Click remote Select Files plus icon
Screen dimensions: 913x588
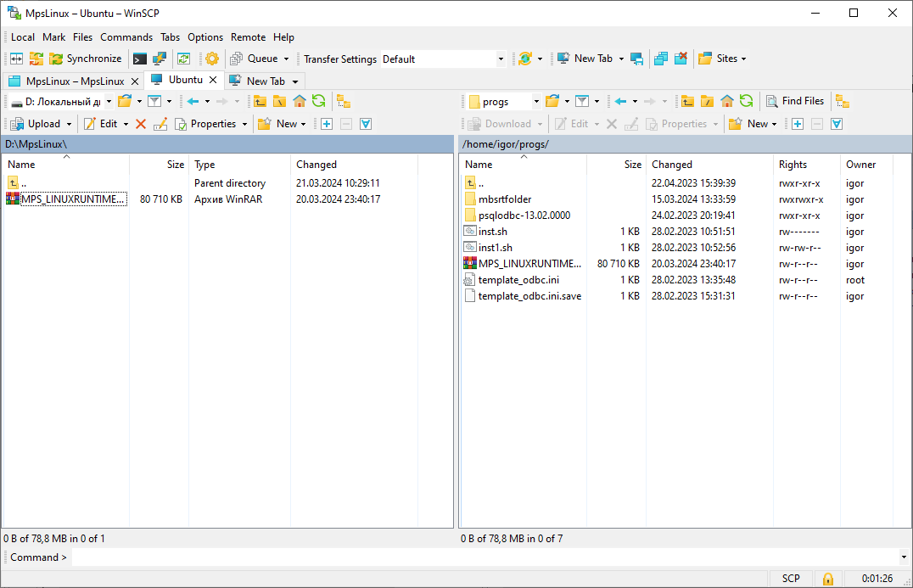[798, 124]
